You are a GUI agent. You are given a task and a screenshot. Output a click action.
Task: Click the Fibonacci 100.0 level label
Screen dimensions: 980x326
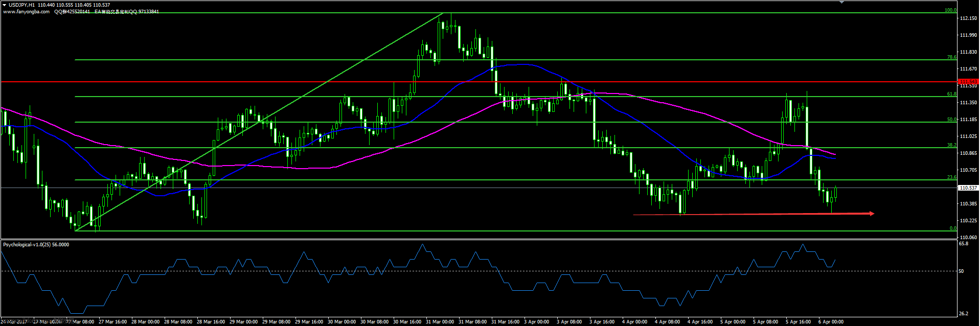[x=950, y=10]
